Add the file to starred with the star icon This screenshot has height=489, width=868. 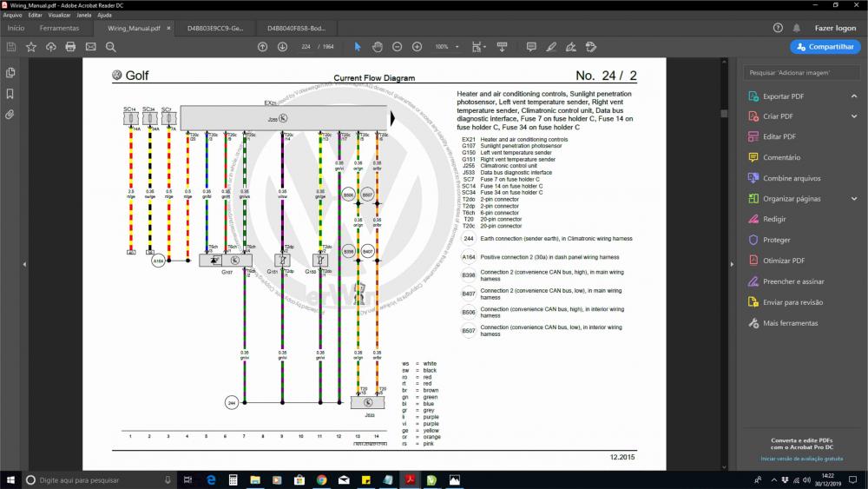click(31, 47)
